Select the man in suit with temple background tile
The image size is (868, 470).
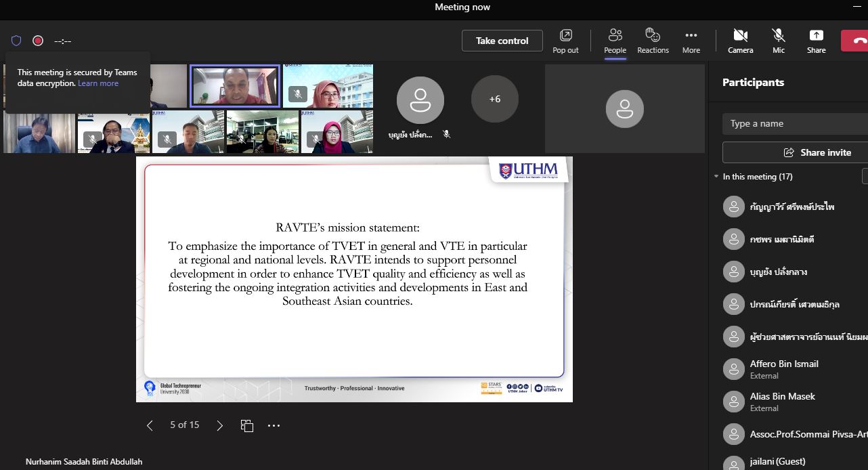(x=114, y=131)
